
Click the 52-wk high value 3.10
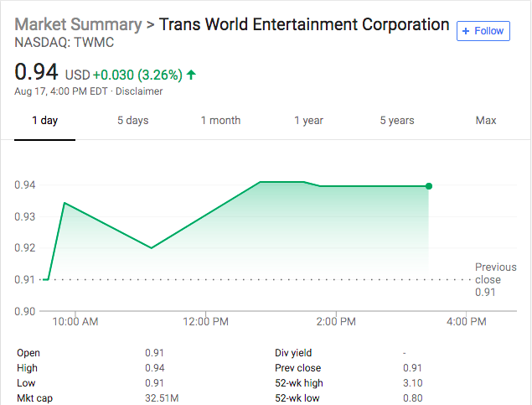[x=413, y=383]
